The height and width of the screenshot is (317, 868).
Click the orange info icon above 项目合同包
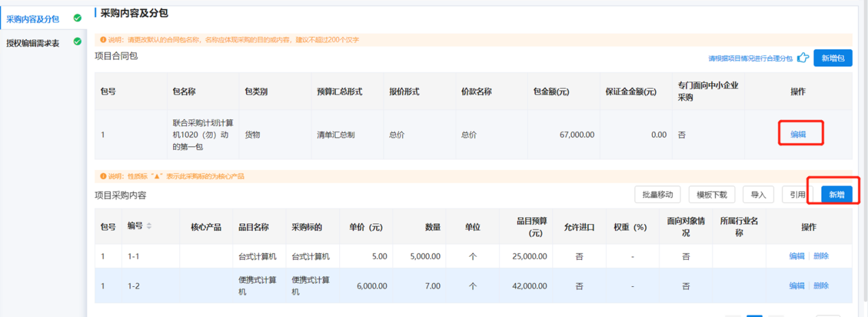[103, 40]
